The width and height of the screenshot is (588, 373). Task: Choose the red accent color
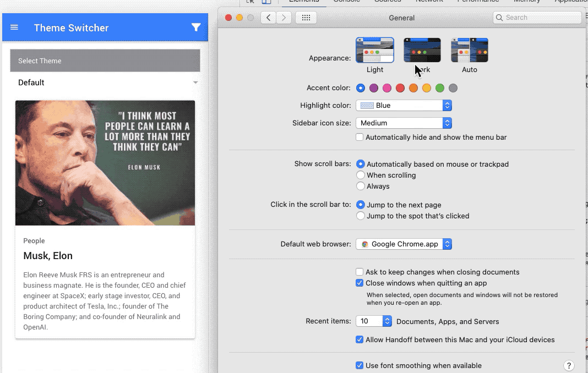click(400, 88)
